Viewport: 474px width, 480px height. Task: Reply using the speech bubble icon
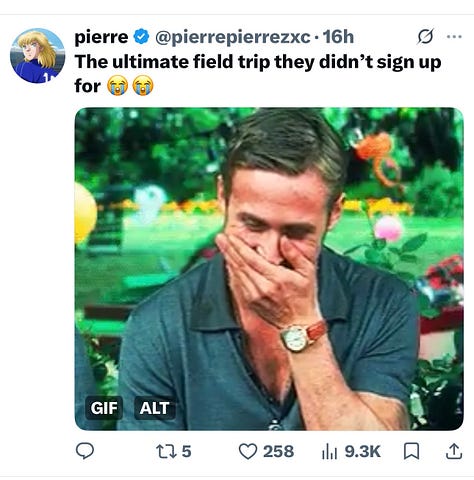click(x=85, y=451)
